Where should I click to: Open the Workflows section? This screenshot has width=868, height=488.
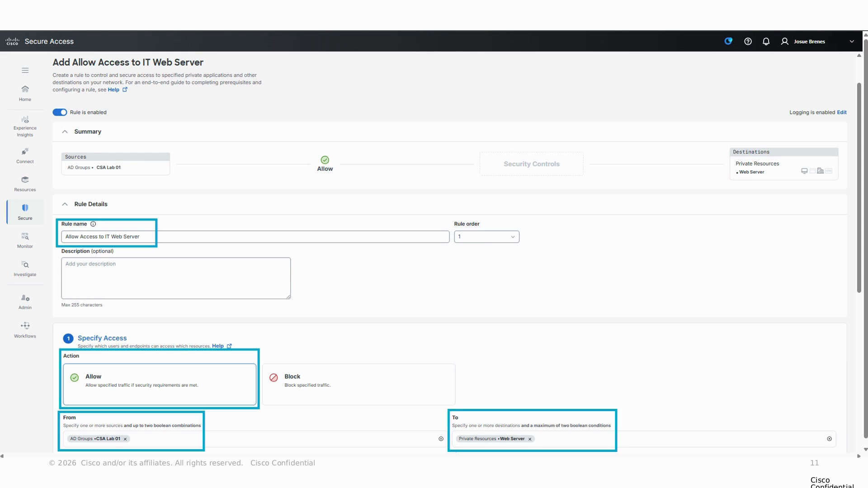(25, 330)
